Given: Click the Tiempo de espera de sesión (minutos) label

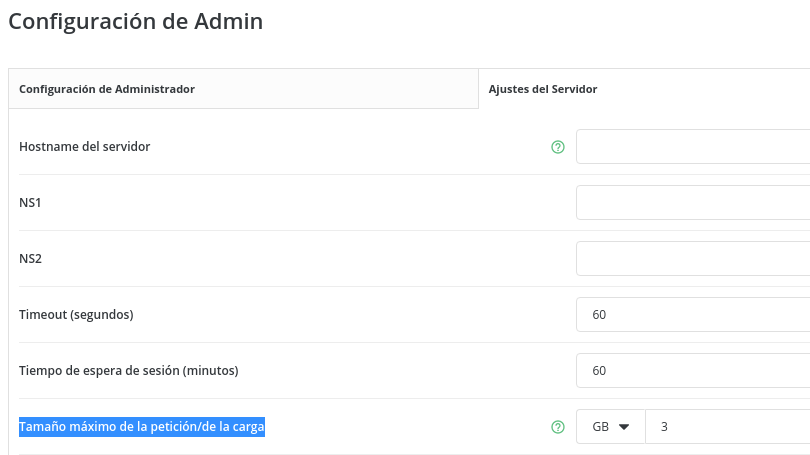Looking at the screenshot, I should tap(128, 371).
